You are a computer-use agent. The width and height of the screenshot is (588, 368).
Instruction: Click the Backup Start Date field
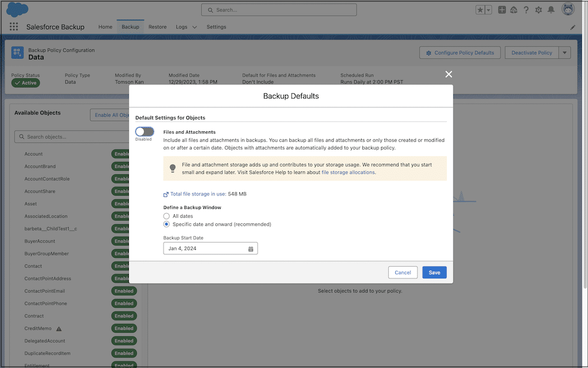tap(211, 248)
